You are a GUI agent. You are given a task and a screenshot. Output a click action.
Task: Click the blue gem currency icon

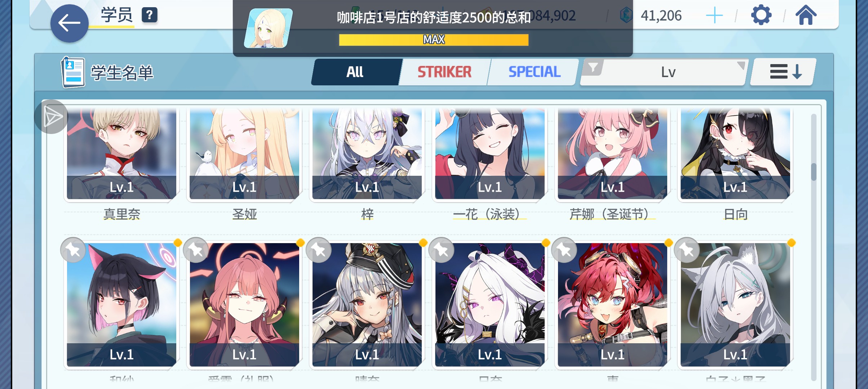coord(626,15)
